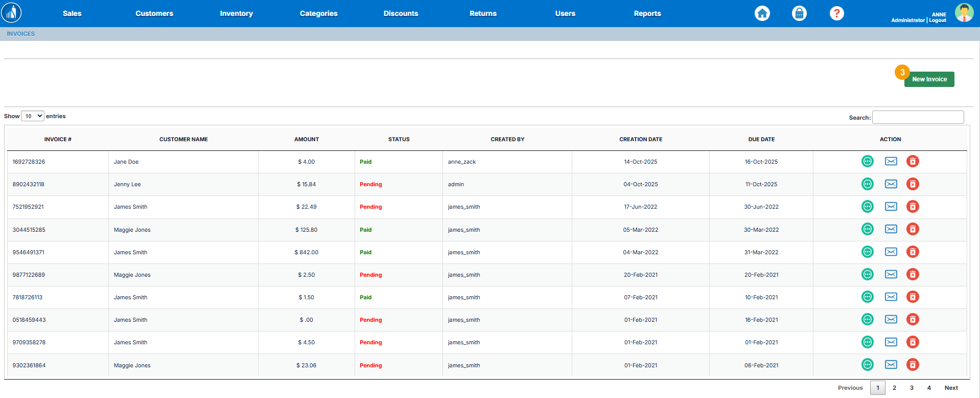Image resolution: width=980 pixels, height=398 pixels.
Task: Open the Inventory menu
Action: coord(236,14)
